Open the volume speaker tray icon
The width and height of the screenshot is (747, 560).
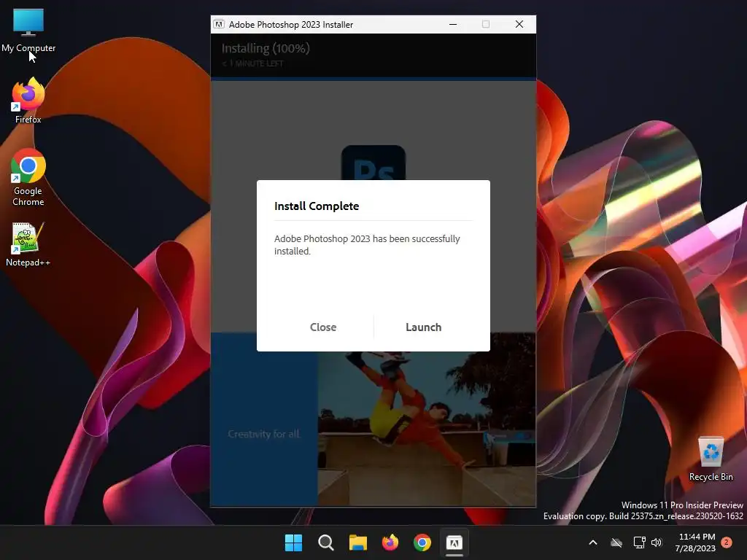[657, 542]
